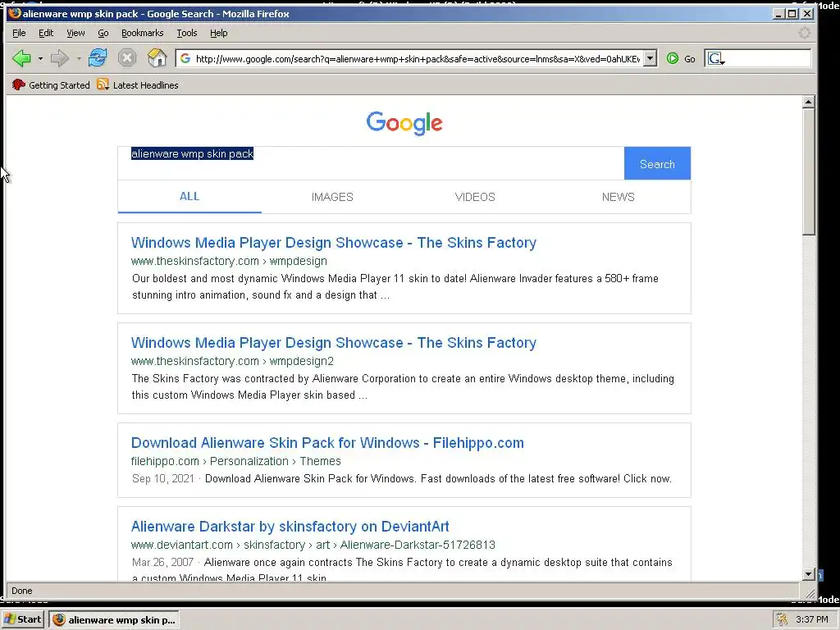Open the Getting Started bookmark
Screen dimensions: 840x630
pos(51,84)
